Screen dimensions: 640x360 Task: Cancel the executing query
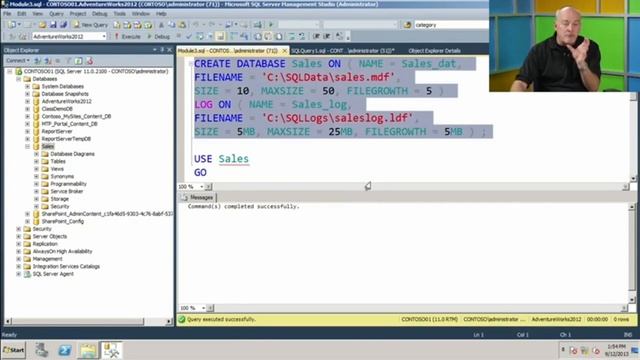coord(178,36)
